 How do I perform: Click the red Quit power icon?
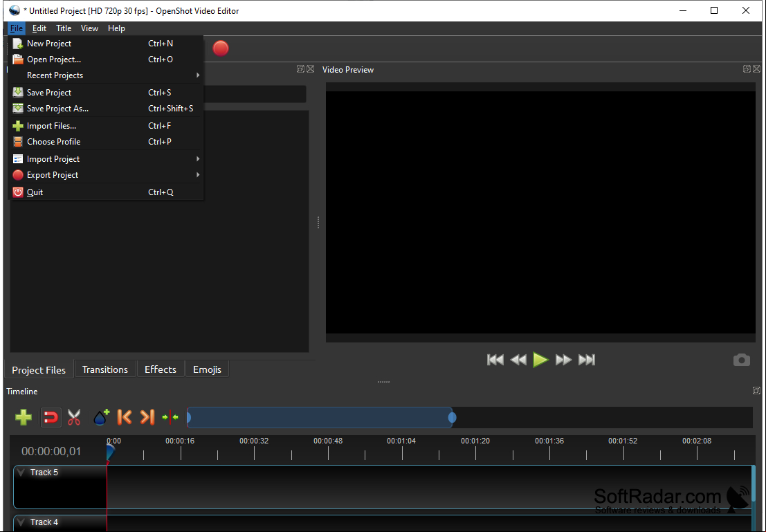18,192
